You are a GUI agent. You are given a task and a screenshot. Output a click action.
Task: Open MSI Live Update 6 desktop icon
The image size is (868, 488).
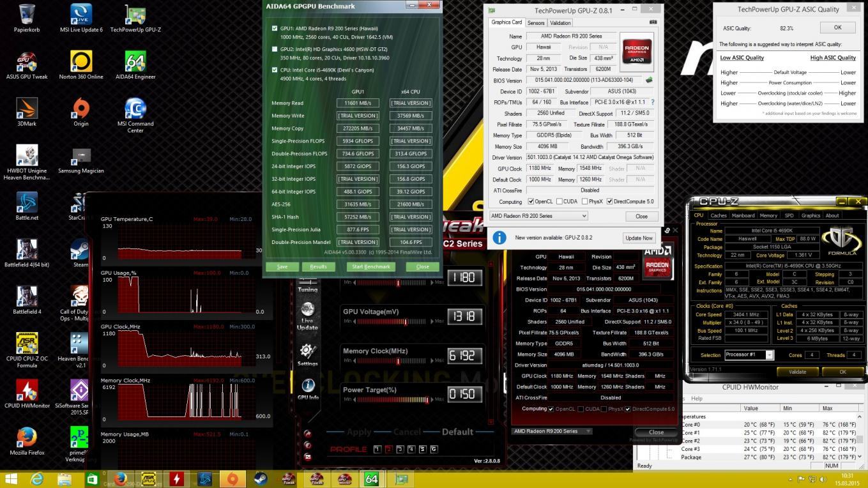click(81, 18)
